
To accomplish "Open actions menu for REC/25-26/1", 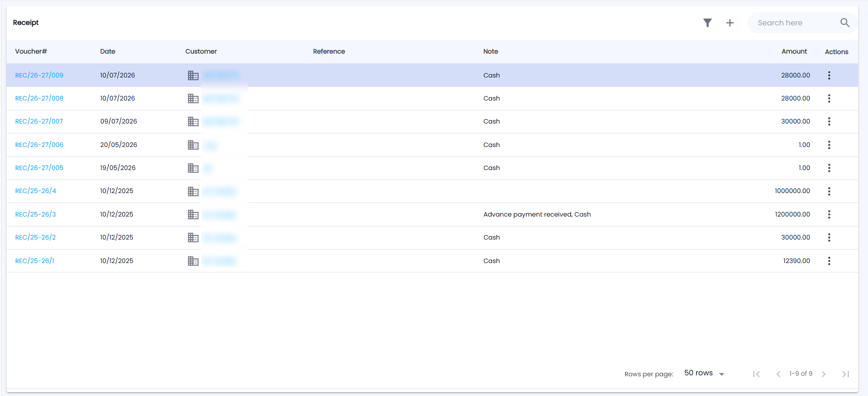I will pyautogui.click(x=829, y=261).
